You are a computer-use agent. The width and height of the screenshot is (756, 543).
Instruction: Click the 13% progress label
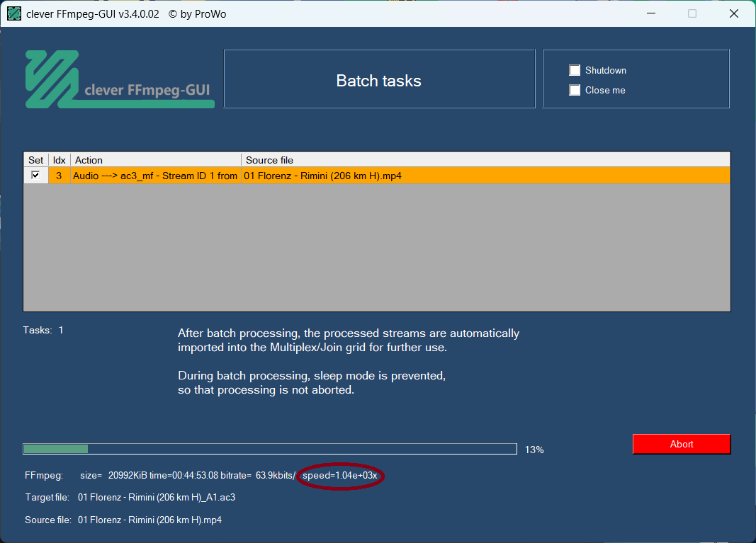tap(534, 450)
